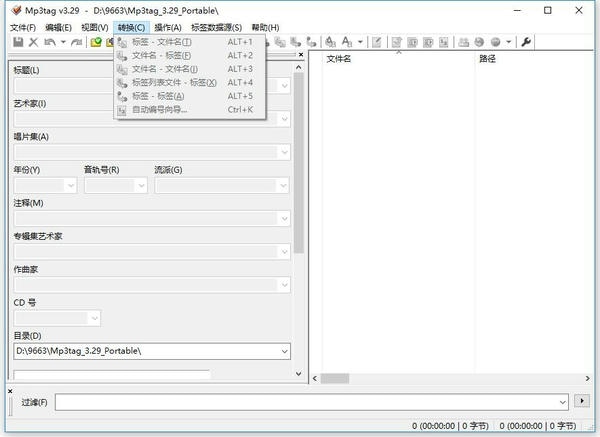600x437 pixels.
Task: Choose 自动编号向导... menu entry
Action: (x=190, y=109)
